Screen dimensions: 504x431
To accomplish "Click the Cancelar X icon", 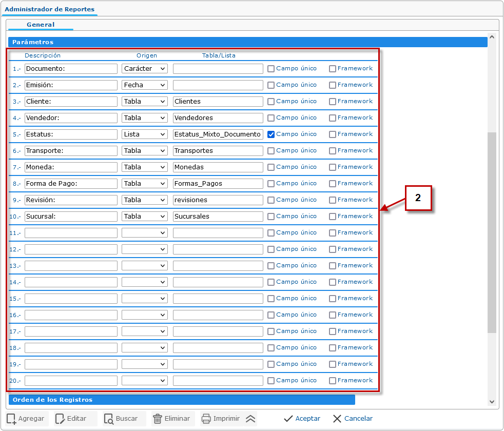I will pyautogui.click(x=337, y=419).
